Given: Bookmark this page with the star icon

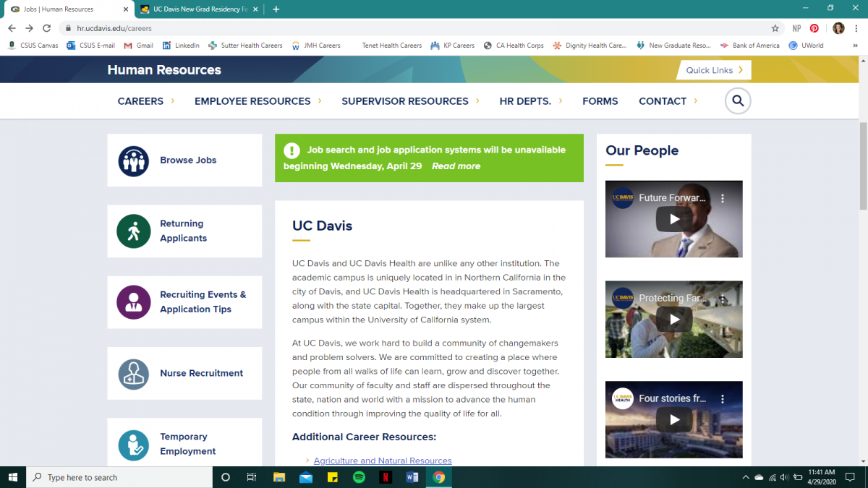Looking at the screenshot, I should 775,28.
